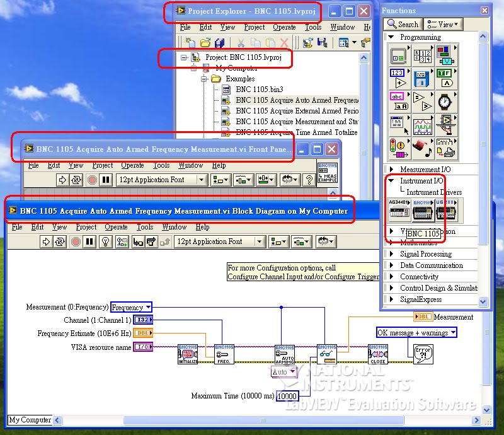Viewport: 504px width, 435px height.
Task: Toggle Highlight Execution light bulb
Action: pyautogui.click(x=105, y=241)
